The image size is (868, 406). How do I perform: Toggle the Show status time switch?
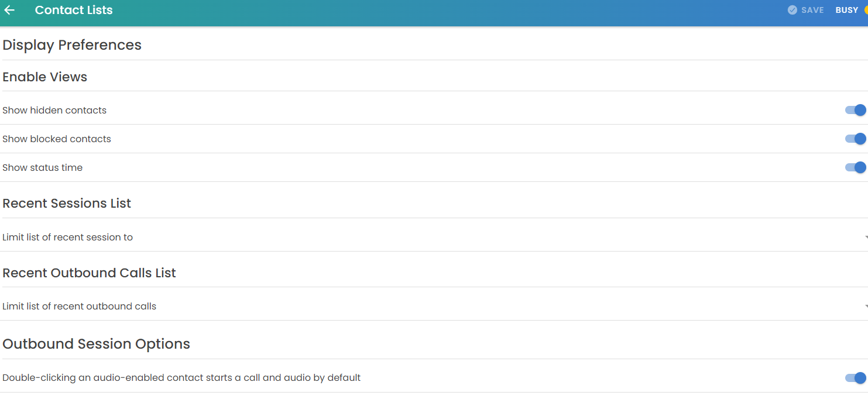click(x=855, y=167)
